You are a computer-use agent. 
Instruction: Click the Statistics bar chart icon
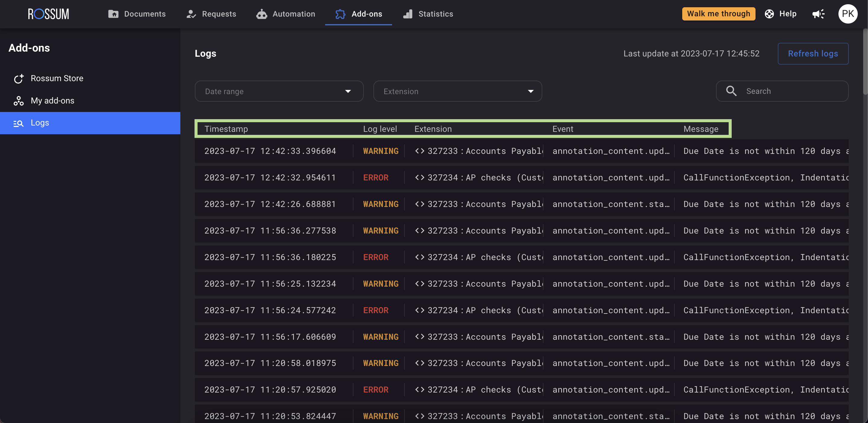click(408, 14)
